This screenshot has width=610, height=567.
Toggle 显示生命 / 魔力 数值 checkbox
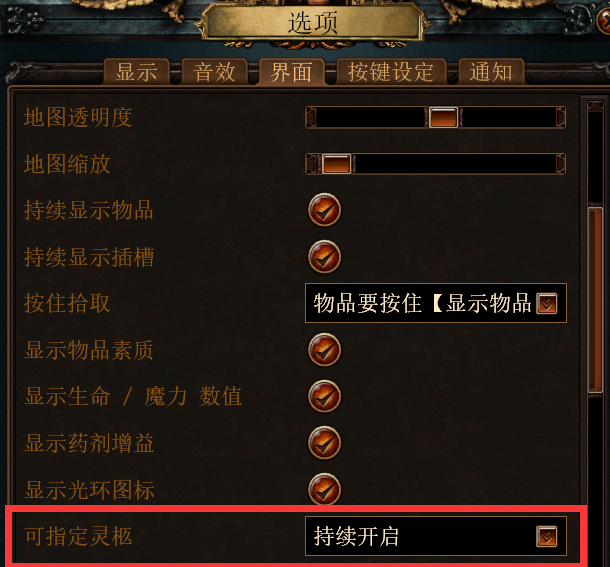(x=324, y=397)
